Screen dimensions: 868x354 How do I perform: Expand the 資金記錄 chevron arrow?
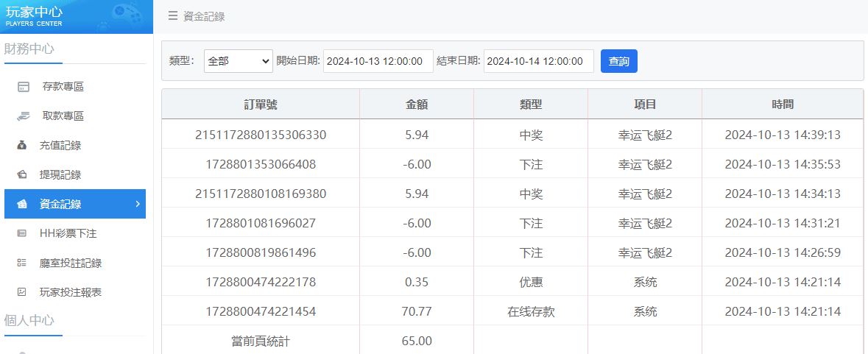point(138,204)
